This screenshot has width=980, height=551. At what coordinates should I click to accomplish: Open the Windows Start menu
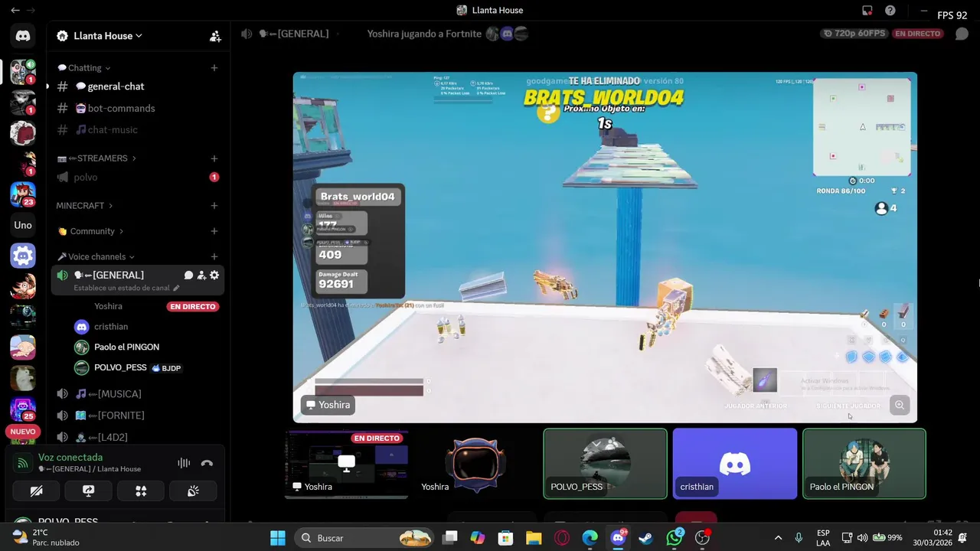[278, 538]
